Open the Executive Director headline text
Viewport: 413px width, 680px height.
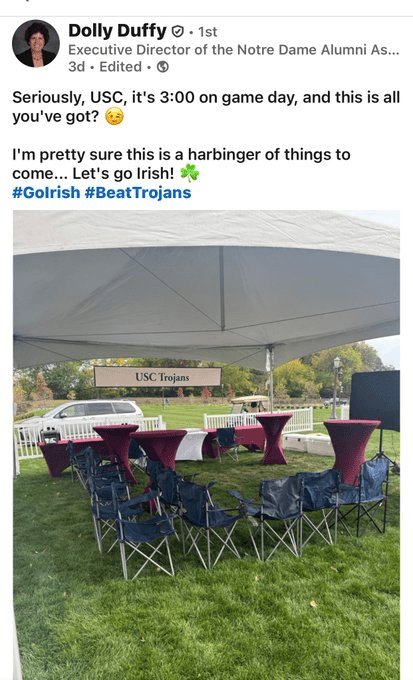233,50
